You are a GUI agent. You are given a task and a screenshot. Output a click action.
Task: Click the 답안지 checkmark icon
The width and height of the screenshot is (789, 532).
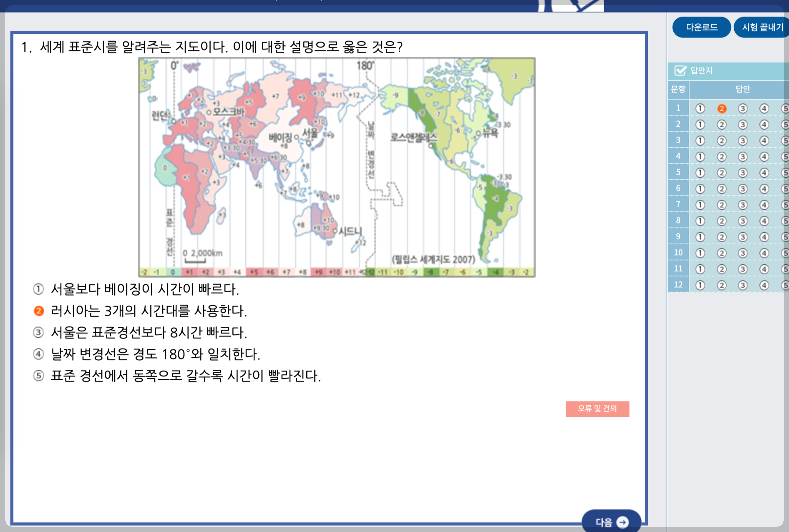click(680, 71)
